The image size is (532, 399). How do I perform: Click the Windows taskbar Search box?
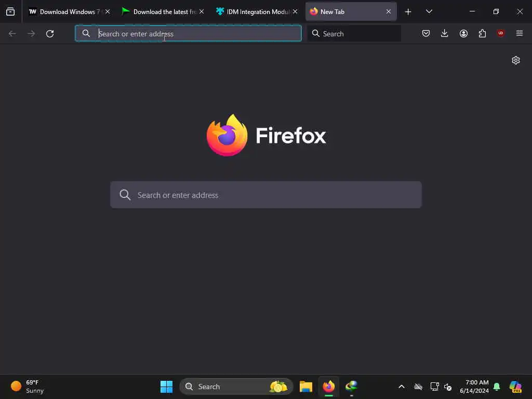(x=236, y=387)
